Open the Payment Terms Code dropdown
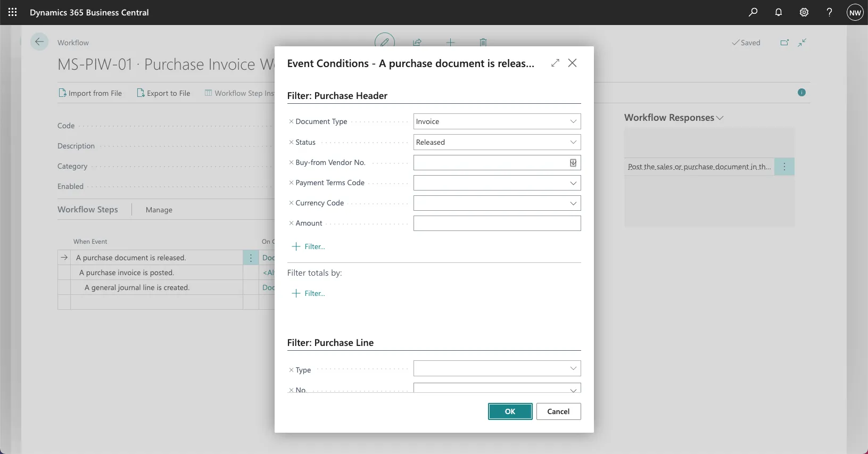Image resolution: width=868 pixels, height=454 pixels. coord(573,183)
